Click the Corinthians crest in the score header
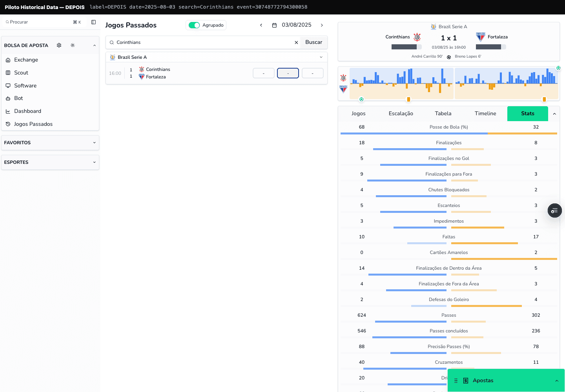The image size is (565, 392). pos(417,37)
